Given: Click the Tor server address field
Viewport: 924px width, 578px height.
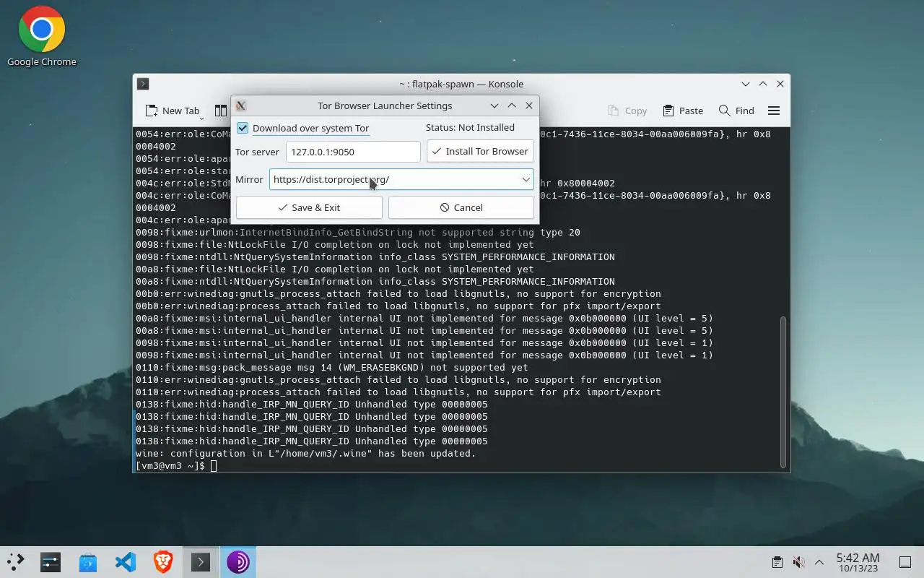Looking at the screenshot, I should click(353, 152).
